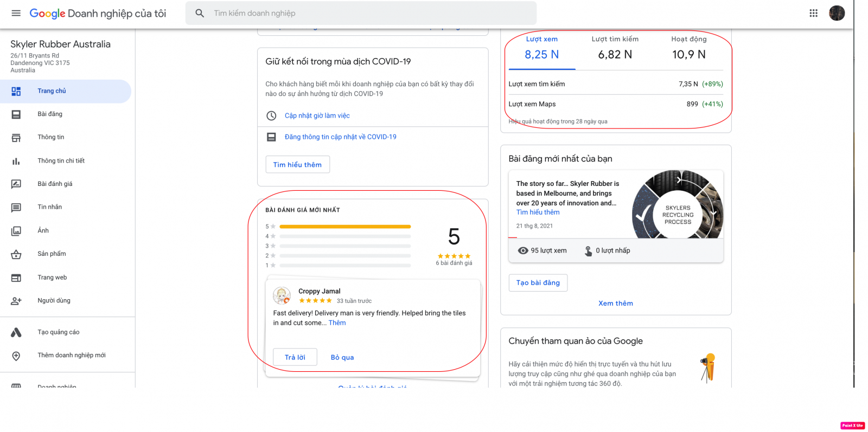Click the Chuyến tham quan ảo camera illustration
868x432 pixels.
coord(708,368)
